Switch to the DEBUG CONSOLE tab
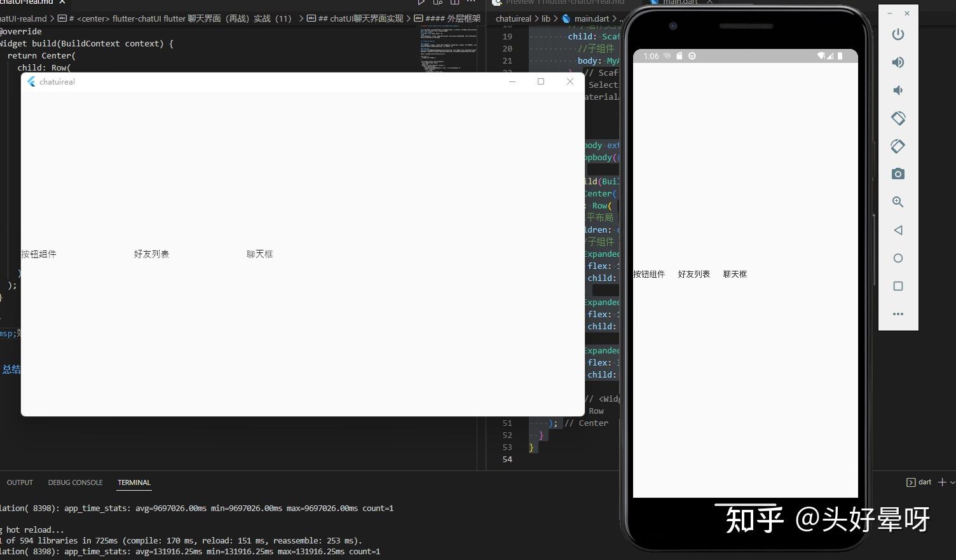The height and width of the screenshot is (560, 956). coord(75,482)
